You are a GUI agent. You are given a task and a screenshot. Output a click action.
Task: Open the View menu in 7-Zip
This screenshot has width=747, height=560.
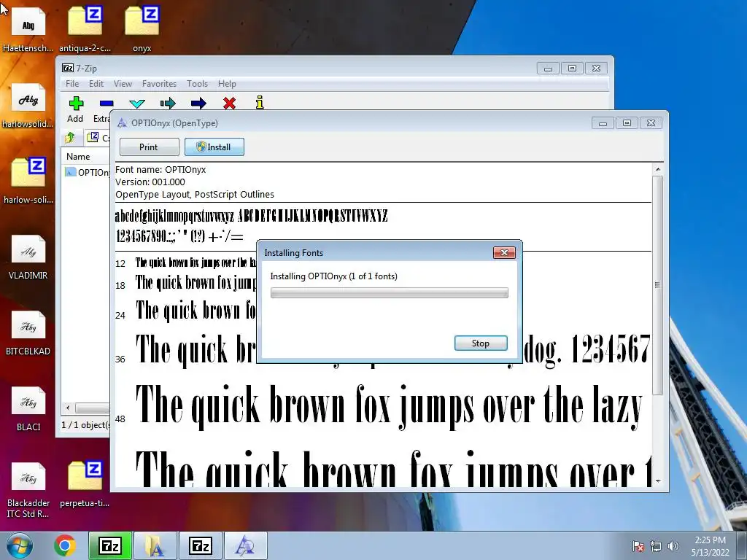[x=123, y=84]
